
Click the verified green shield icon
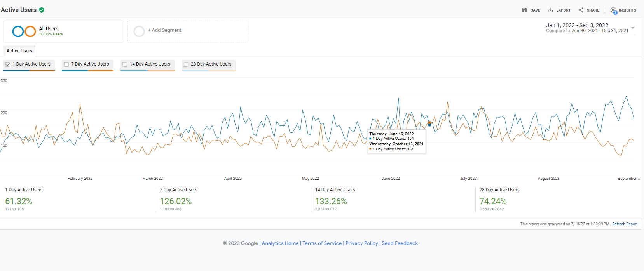(x=42, y=10)
